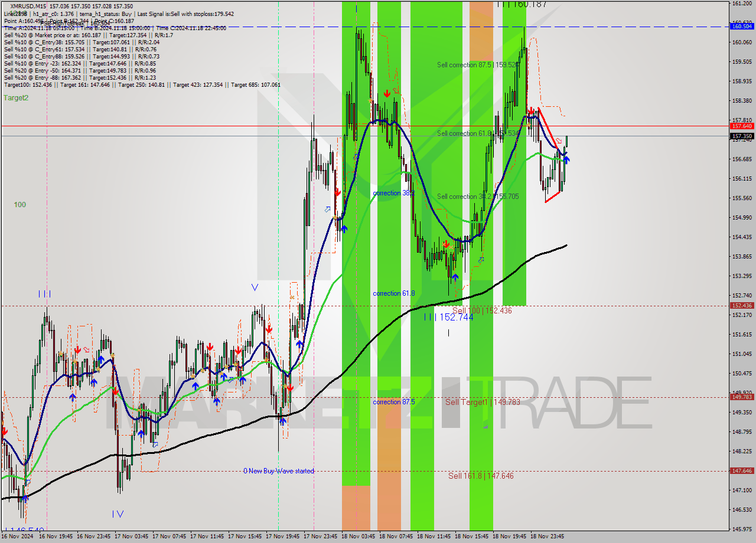Click the blue 160.504 price tag
Viewport: 756px width, 543px height.
[x=742, y=26]
